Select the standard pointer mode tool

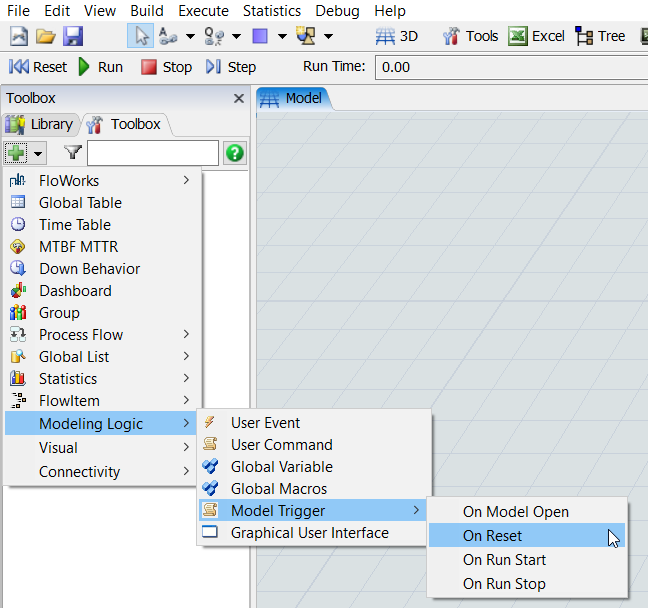140,36
